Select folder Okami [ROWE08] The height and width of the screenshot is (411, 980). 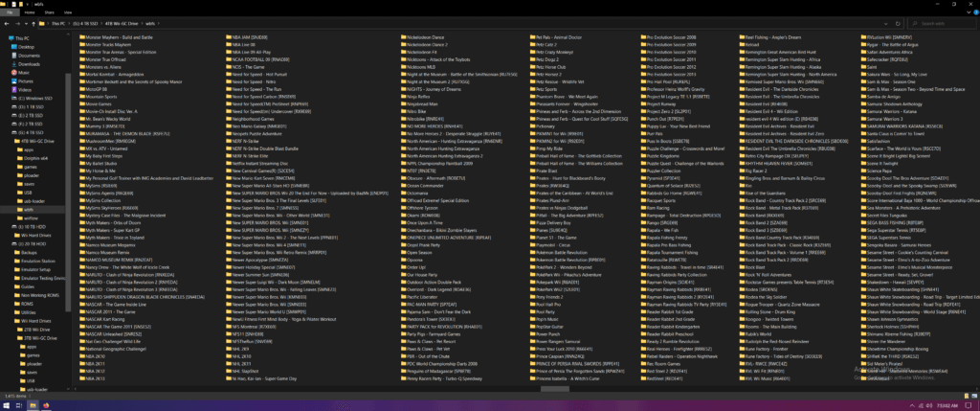click(421, 215)
